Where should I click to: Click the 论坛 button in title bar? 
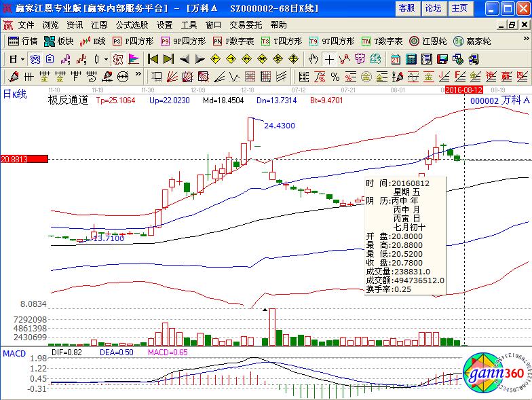[x=433, y=8]
